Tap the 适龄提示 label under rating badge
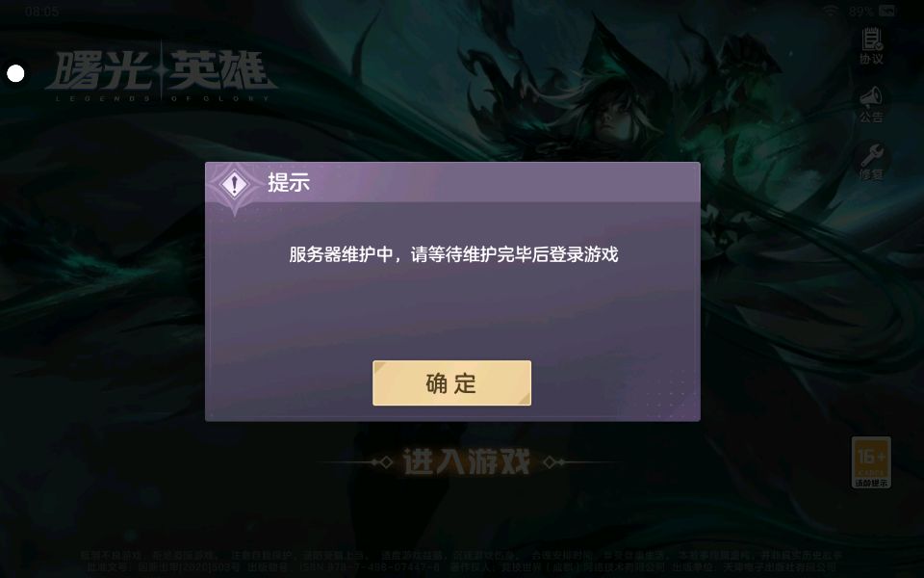 point(871,483)
